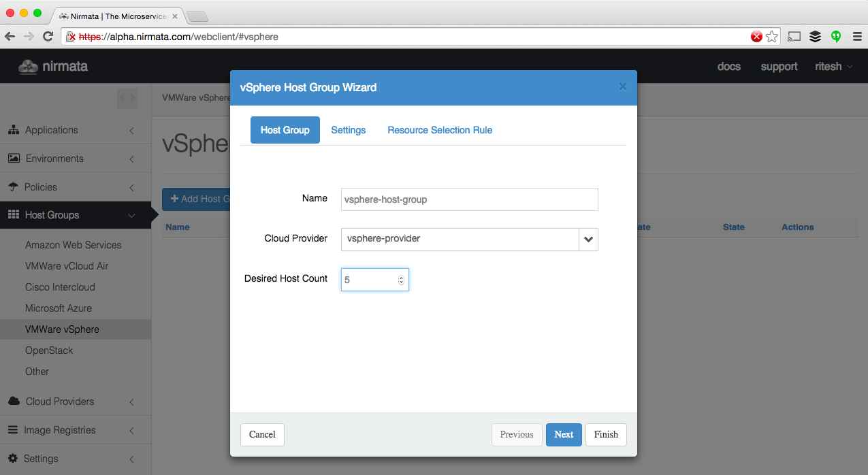Open Microsoft Azure host groups

click(59, 308)
